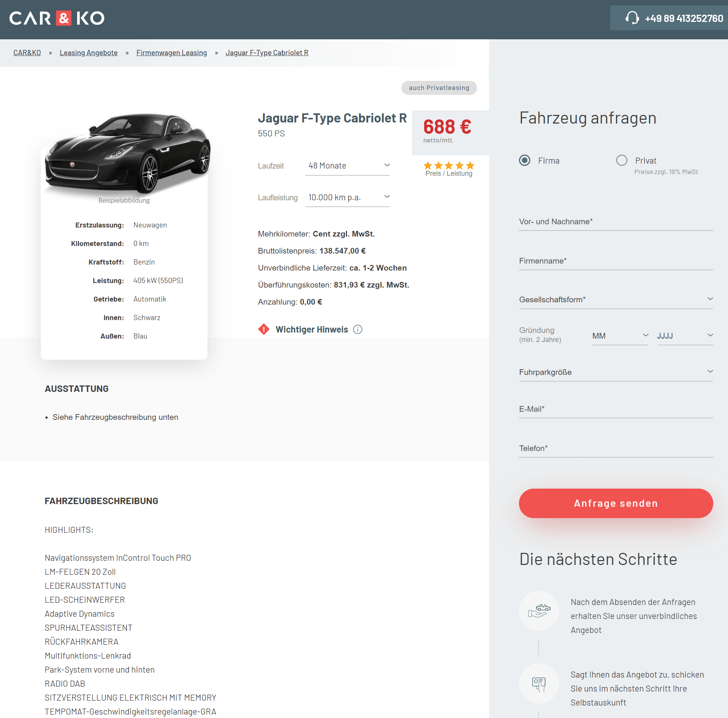Screen dimensions: 728x718
Task: Focus the Firmenname input field
Action: pos(616,261)
